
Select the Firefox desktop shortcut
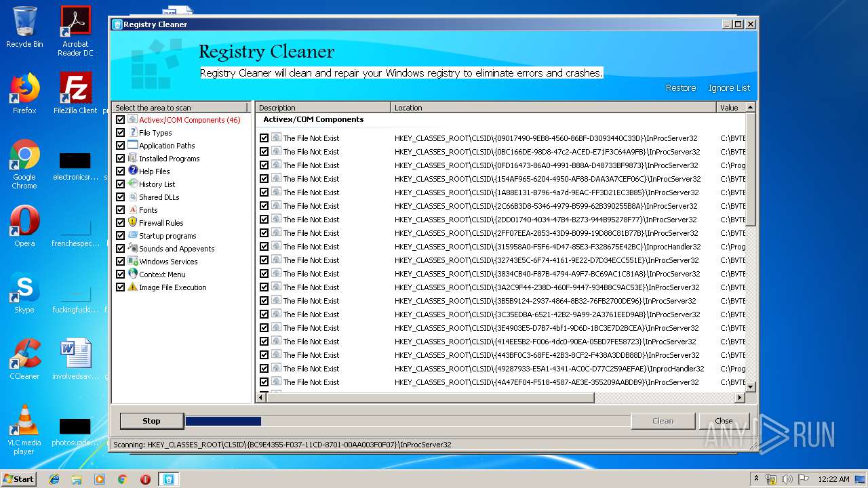click(x=24, y=94)
